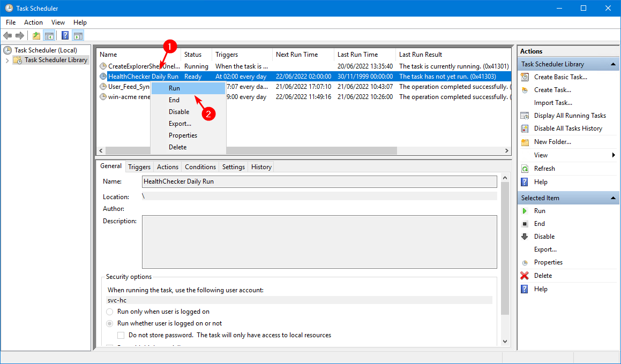This screenshot has width=621, height=364.
Task: Click the Task Scheduler Library folder icon
Action: [x=18, y=60]
